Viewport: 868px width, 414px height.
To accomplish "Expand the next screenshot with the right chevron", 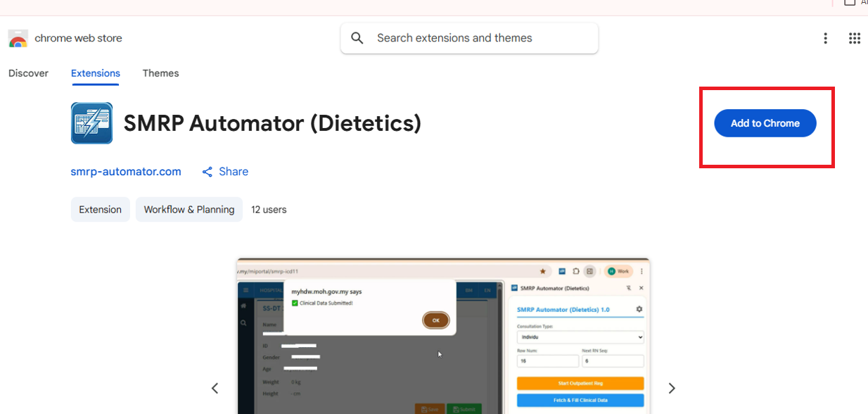I will 671,388.
